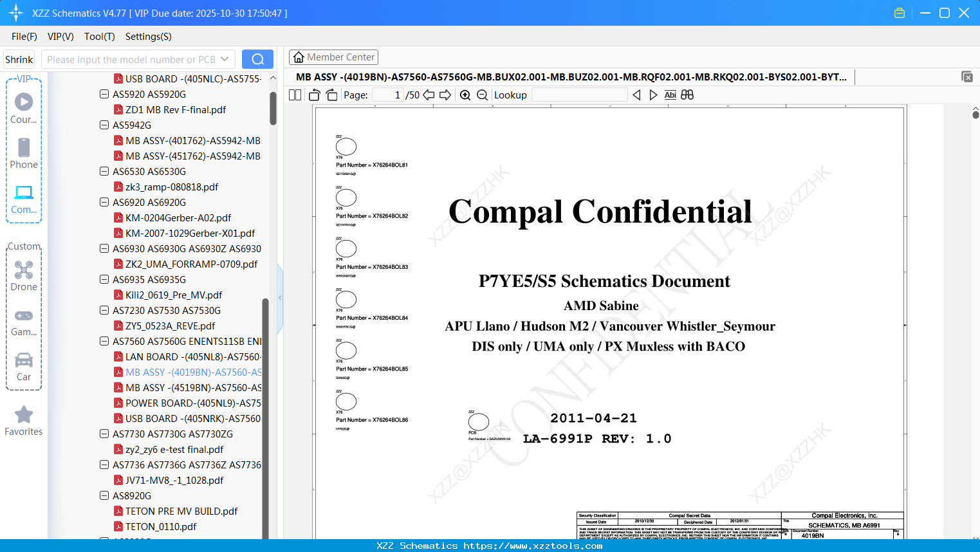Zoom out of the schematic

[482, 95]
